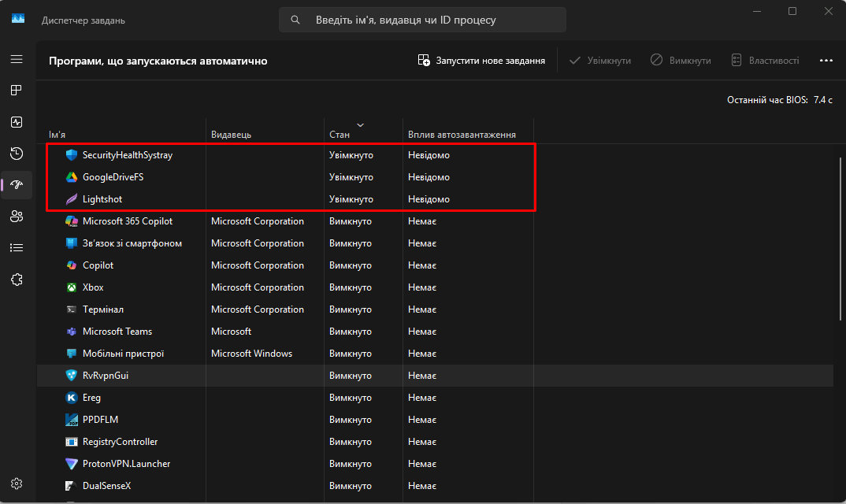Click the ProtonVPN.Launcher icon
Screen dimensions: 846x504
coord(71,464)
